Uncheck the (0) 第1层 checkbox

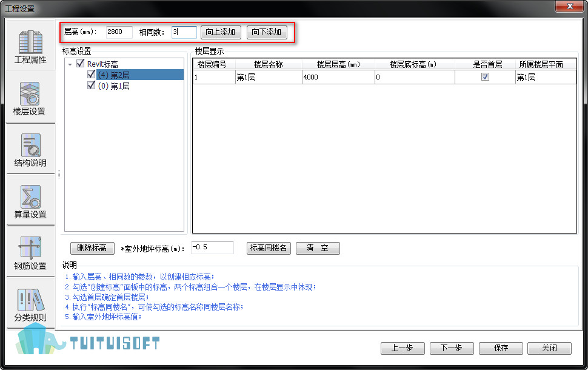tap(92, 86)
